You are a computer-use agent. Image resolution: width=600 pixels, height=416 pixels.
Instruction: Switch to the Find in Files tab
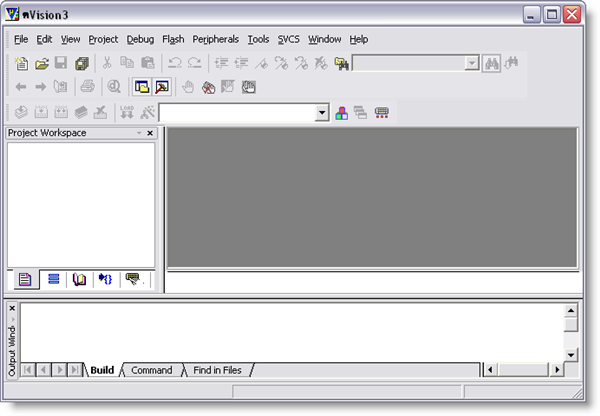coord(217,370)
